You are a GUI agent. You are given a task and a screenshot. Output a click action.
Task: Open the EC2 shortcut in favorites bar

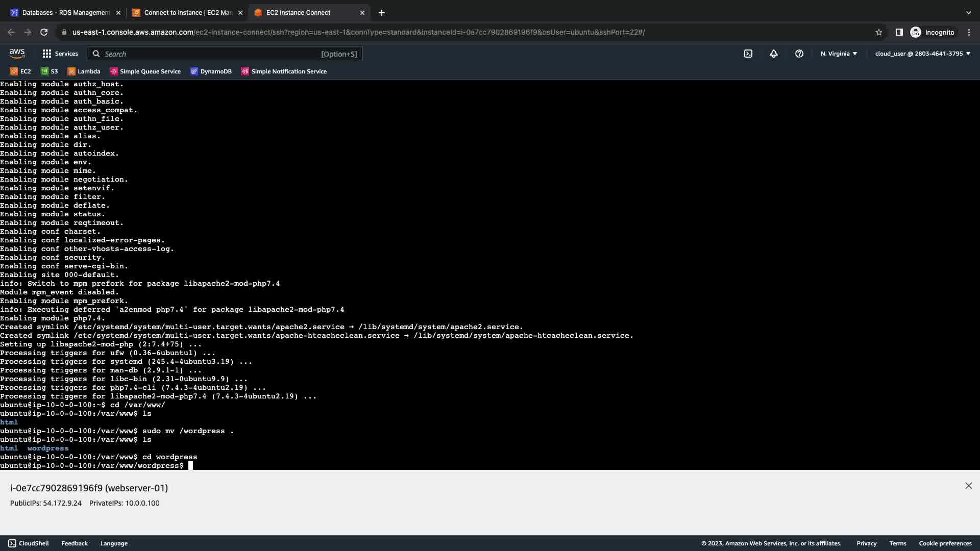pos(20,71)
